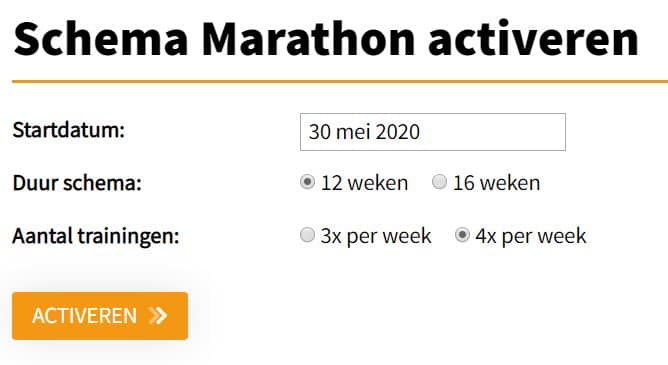Click the double chevron icon on ACTIVEREN
668x365 pixels.
click(x=158, y=316)
